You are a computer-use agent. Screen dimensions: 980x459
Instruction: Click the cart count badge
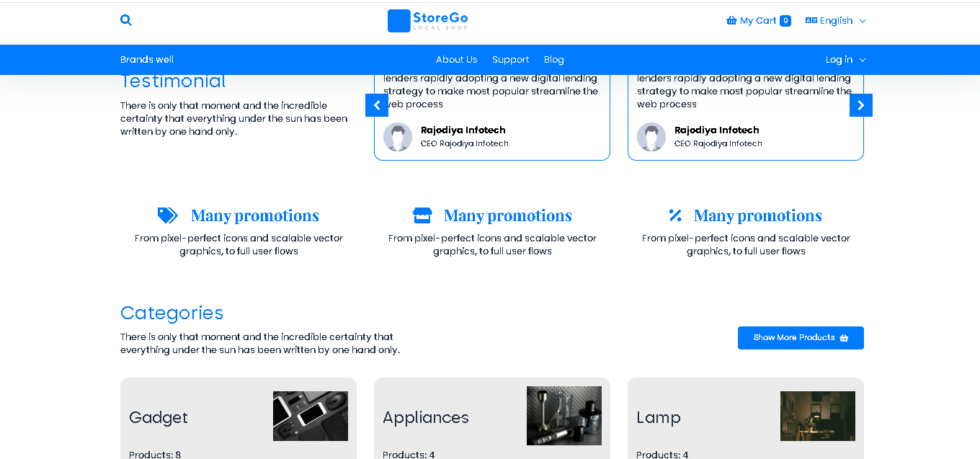click(785, 21)
